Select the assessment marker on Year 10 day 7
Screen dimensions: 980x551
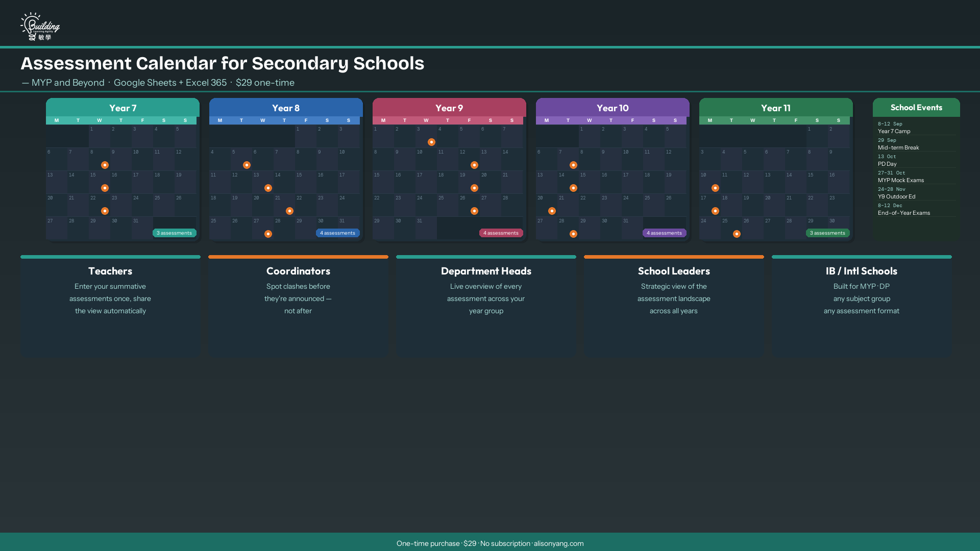pos(573,165)
